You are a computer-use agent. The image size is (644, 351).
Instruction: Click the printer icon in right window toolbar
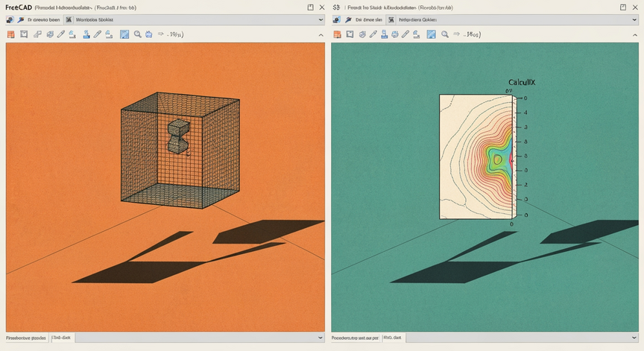395,34
